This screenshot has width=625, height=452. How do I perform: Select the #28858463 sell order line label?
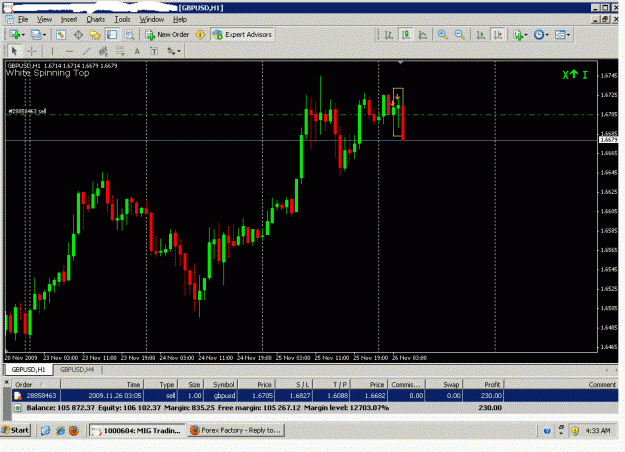pos(27,111)
